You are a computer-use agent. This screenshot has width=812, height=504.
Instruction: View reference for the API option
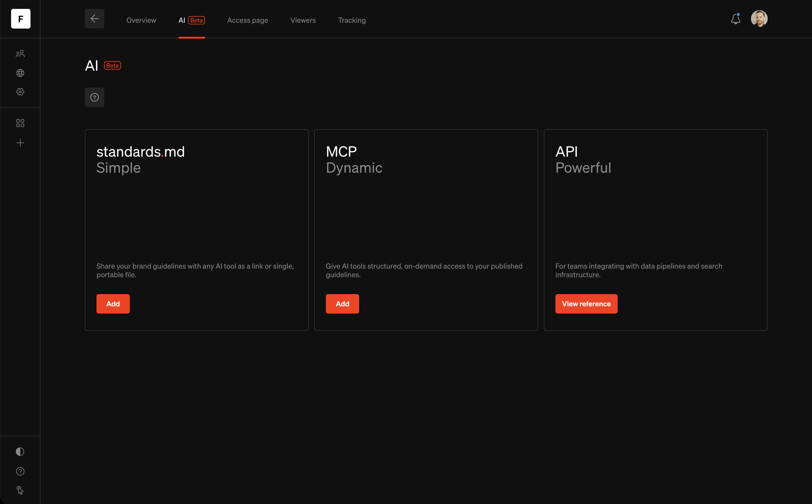click(x=586, y=304)
